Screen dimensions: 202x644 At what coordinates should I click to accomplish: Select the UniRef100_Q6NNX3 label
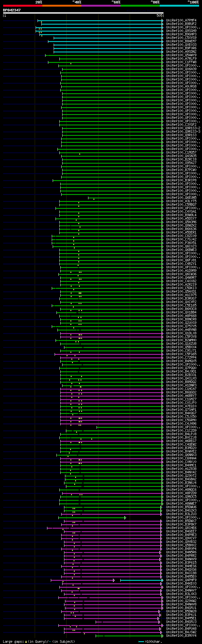181,455
